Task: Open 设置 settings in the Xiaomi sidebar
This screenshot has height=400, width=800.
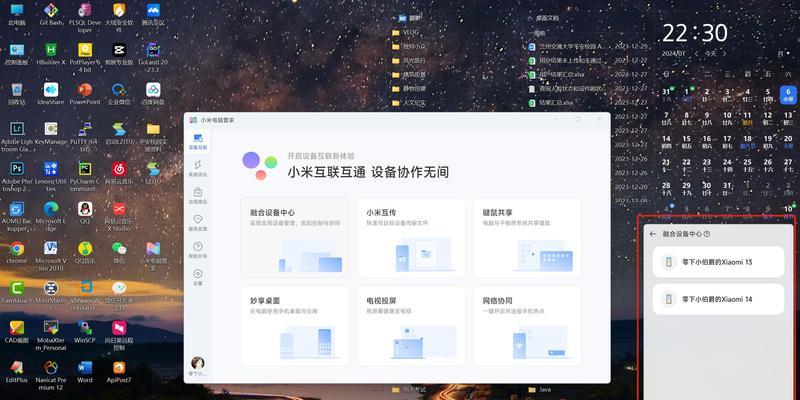Action: coord(198,277)
